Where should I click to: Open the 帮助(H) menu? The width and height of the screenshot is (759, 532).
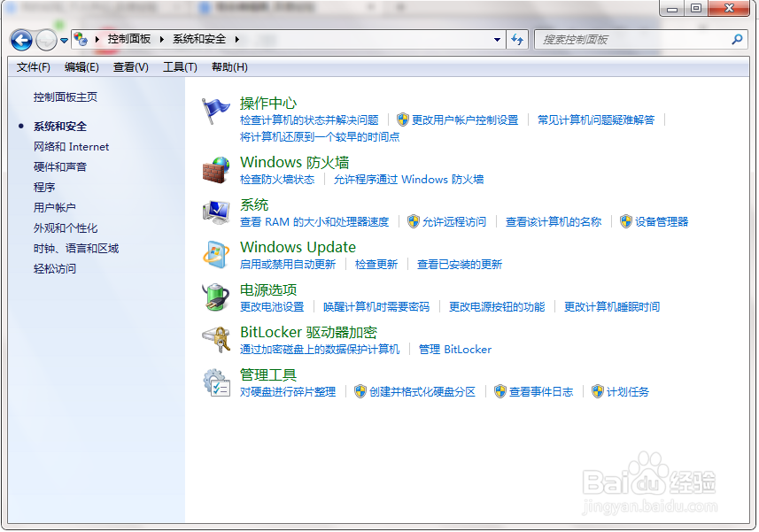(229, 66)
